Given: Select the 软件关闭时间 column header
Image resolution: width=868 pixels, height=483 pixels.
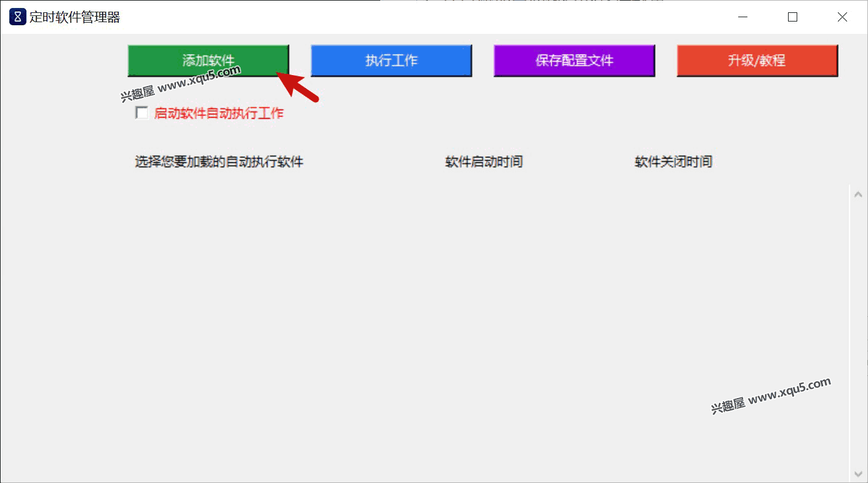Looking at the screenshot, I should tap(673, 162).
